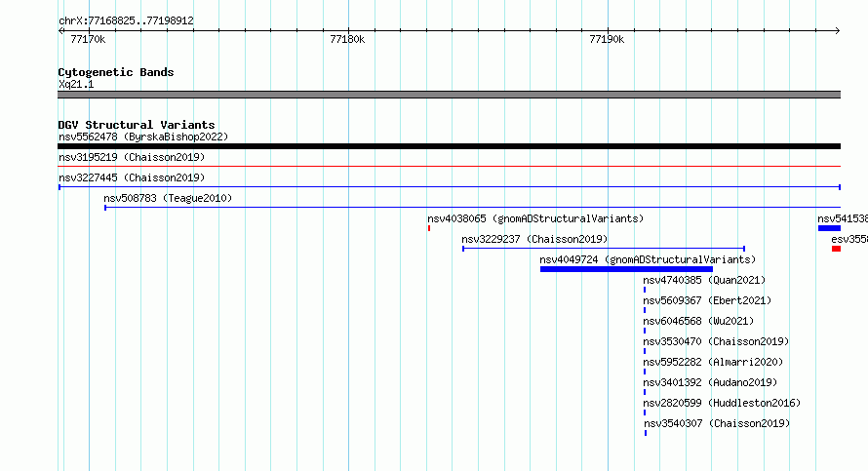The width and height of the screenshot is (868, 471).
Task: Click nsv6046568 (Wu2021) label
Action: (x=698, y=321)
